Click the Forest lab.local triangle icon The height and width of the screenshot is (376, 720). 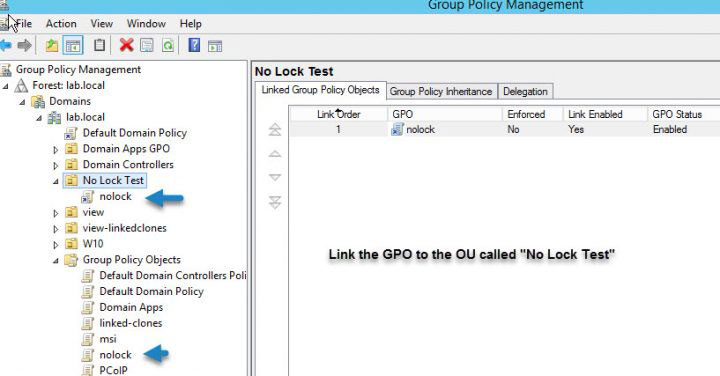pos(21,85)
